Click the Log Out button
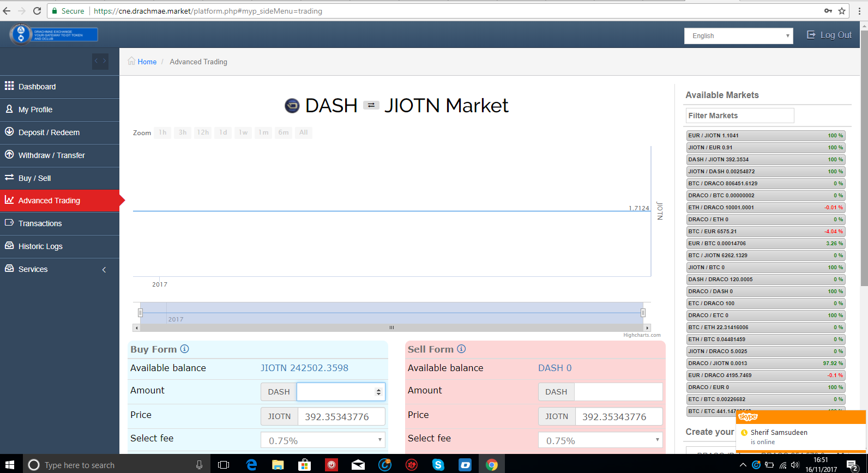This screenshot has height=473, width=868. (829, 35)
